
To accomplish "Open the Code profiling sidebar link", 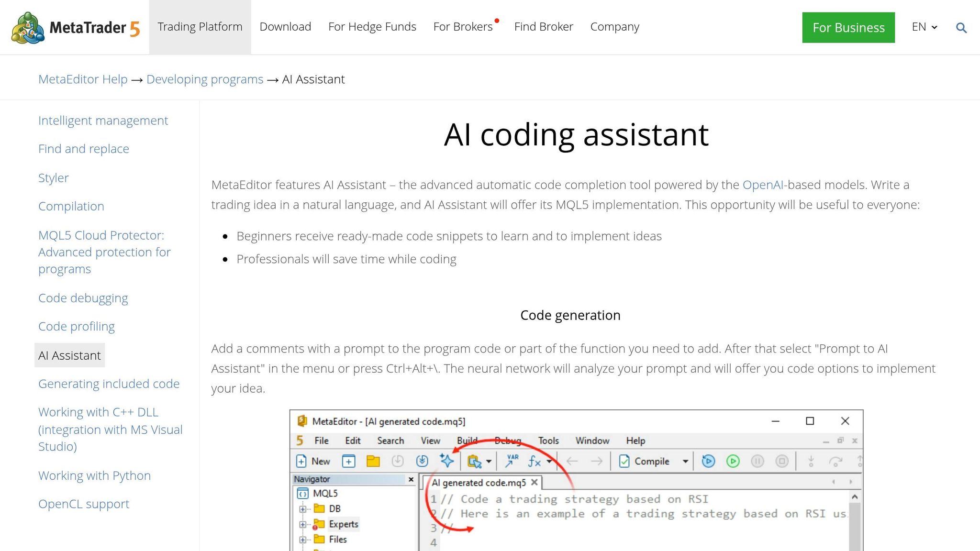I will [77, 326].
